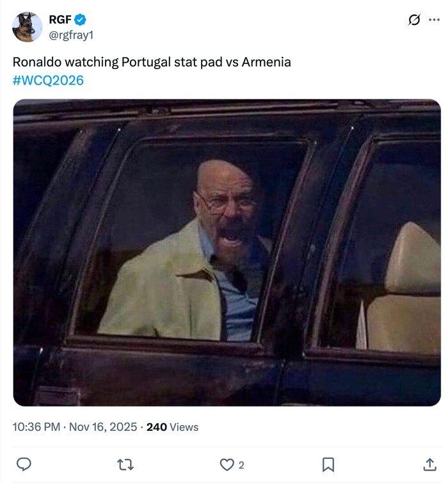
Task: Open Grok actions icon on the post
Action: tap(415, 20)
